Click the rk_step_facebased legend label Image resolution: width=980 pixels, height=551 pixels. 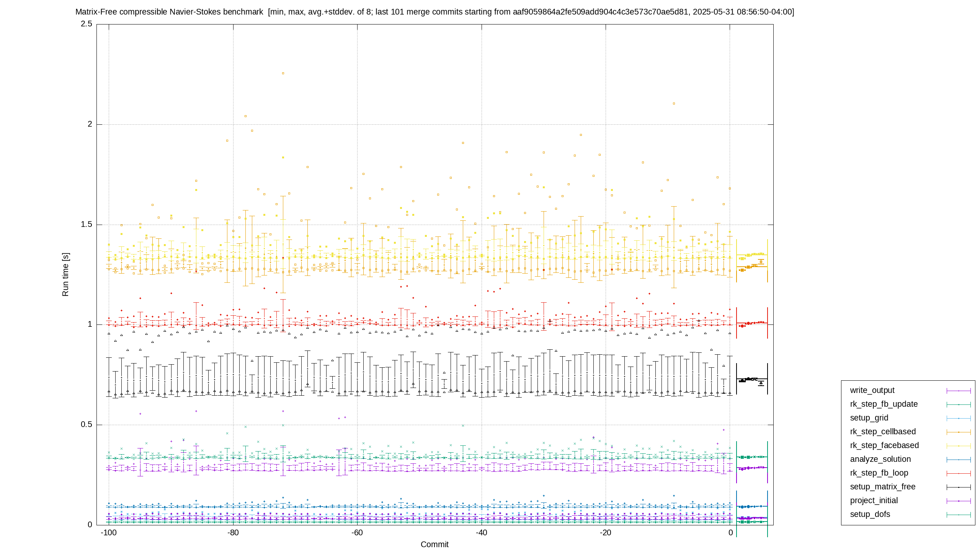[x=884, y=445]
